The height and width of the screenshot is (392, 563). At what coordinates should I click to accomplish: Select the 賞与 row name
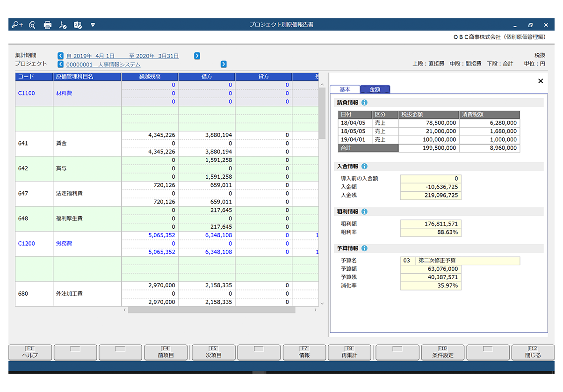(87, 168)
